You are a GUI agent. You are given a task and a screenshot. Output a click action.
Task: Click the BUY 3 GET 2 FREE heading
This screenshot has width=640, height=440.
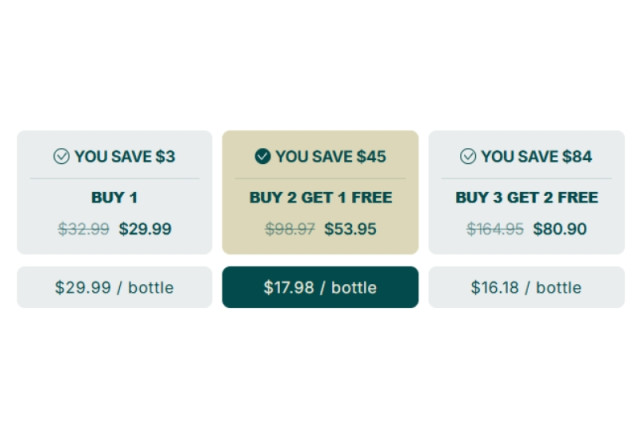(526, 197)
